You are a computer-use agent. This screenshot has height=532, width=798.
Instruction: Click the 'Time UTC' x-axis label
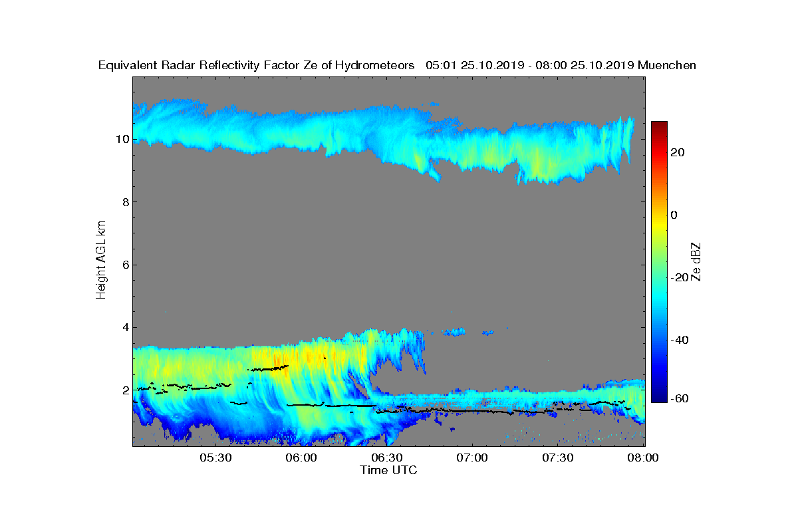pyautogui.click(x=389, y=469)
